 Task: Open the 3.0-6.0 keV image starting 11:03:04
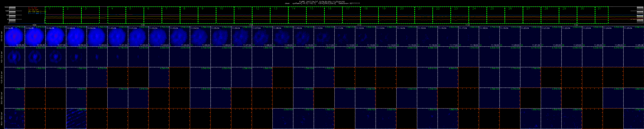(x=180, y=36)
